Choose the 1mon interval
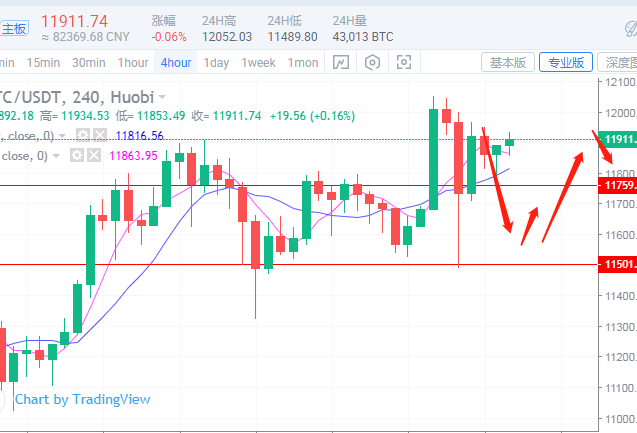 [303, 63]
